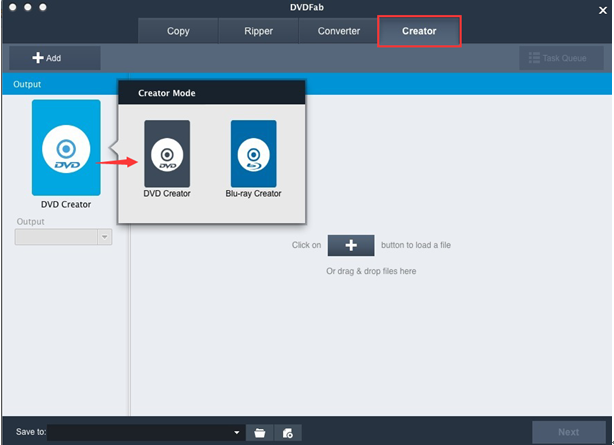Viewport: 614px width, 445px height.
Task: Select the Blu-ray Creator mode icon
Action: coord(253,153)
